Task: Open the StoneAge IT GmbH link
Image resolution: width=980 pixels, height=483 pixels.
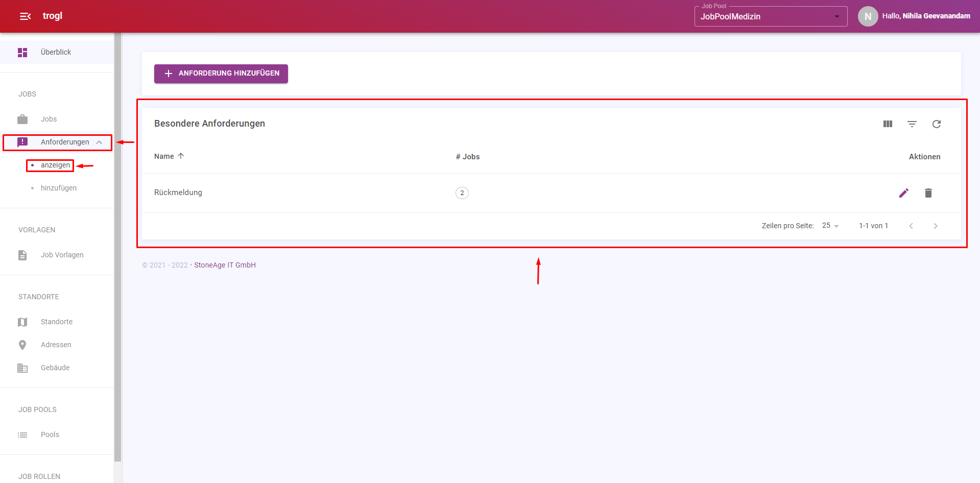Action: pos(225,265)
